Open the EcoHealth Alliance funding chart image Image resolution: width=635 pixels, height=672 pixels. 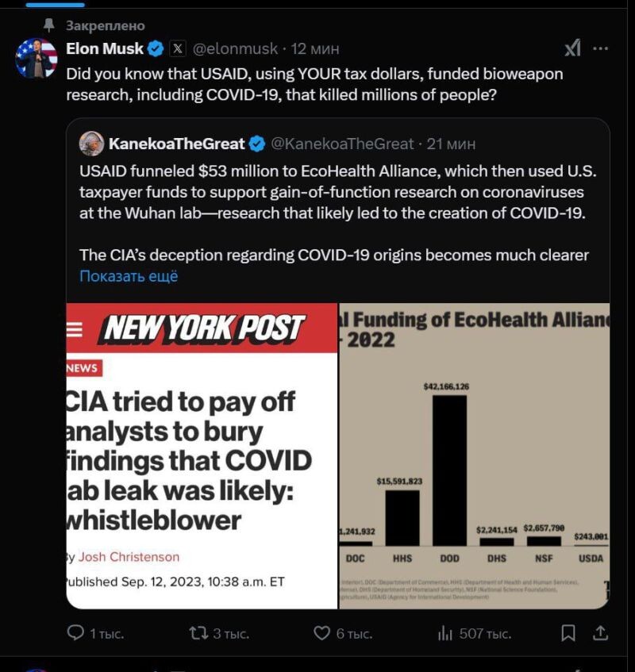pos(475,456)
